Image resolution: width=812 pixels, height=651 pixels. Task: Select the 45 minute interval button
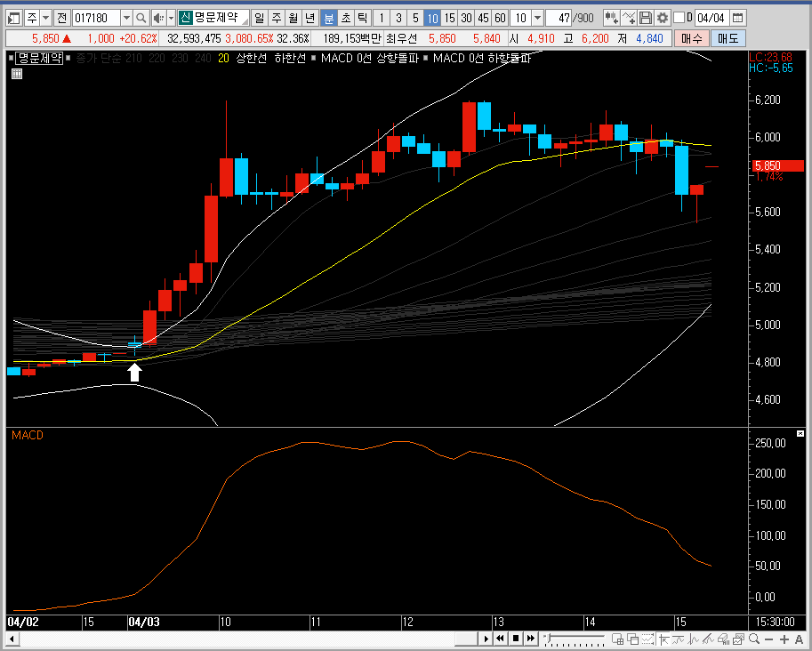tap(483, 18)
